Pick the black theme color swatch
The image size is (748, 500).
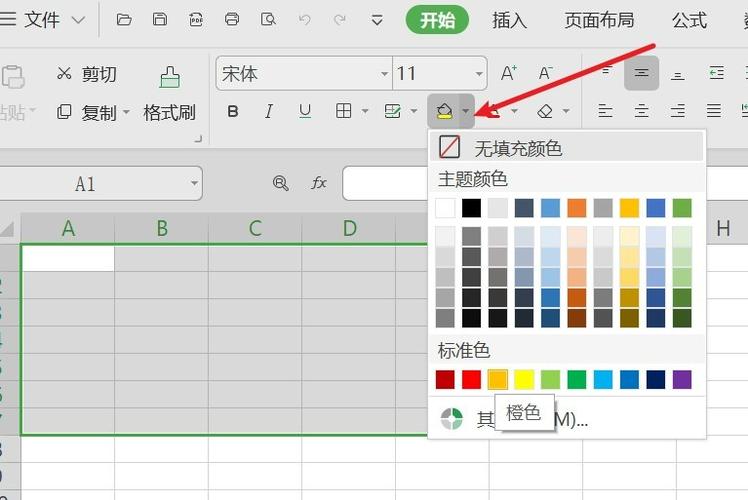(x=471, y=208)
